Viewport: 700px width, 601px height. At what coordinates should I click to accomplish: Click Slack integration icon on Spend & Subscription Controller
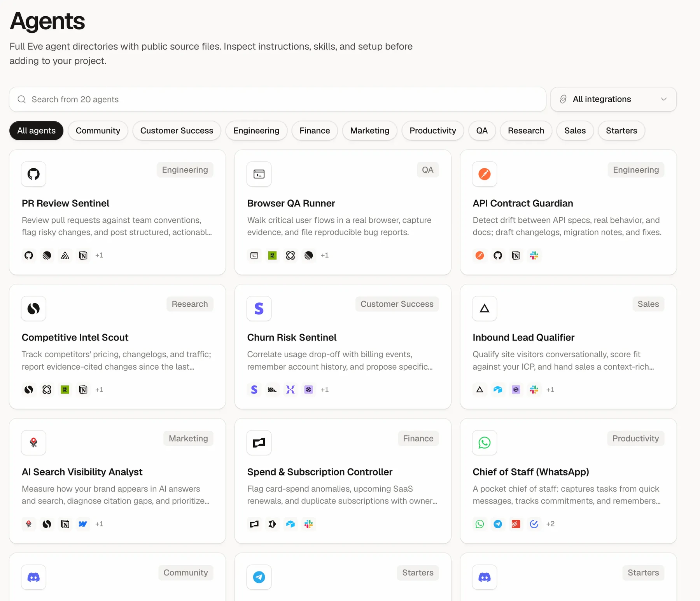click(309, 524)
